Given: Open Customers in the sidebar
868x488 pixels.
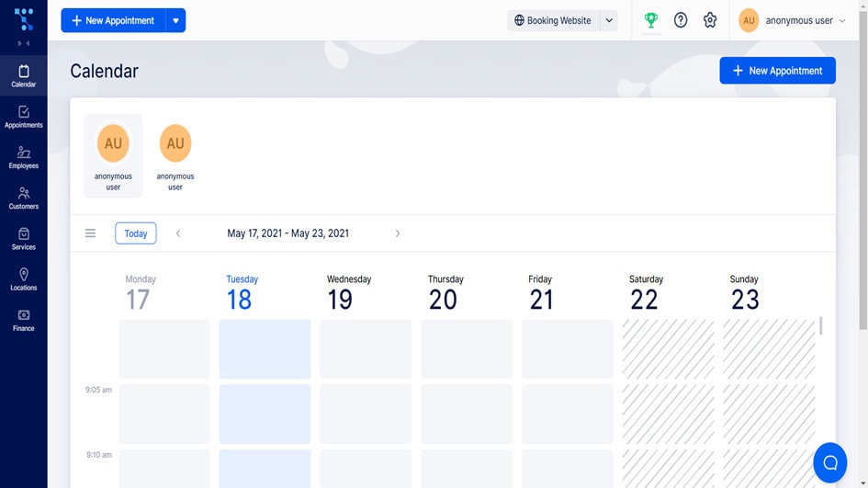Looking at the screenshot, I should click(23, 199).
